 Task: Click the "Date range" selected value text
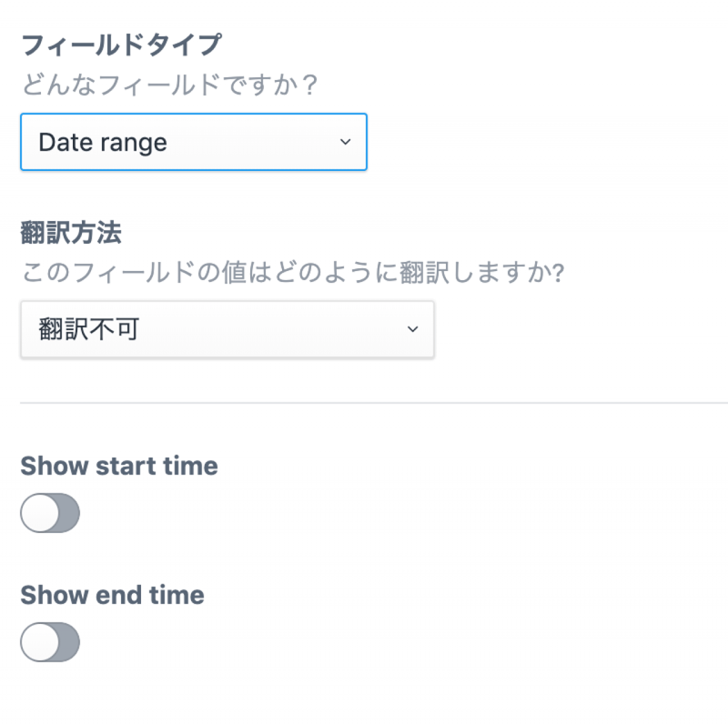[103, 143]
